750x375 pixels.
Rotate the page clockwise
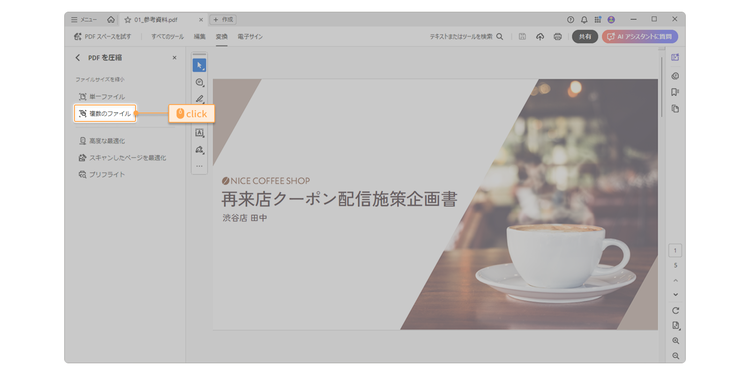click(675, 310)
